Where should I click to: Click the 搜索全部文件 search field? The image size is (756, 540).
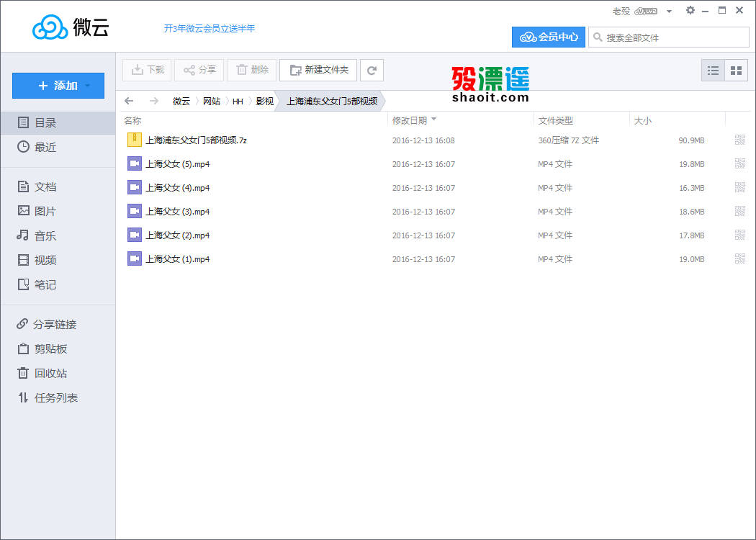[669, 37]
